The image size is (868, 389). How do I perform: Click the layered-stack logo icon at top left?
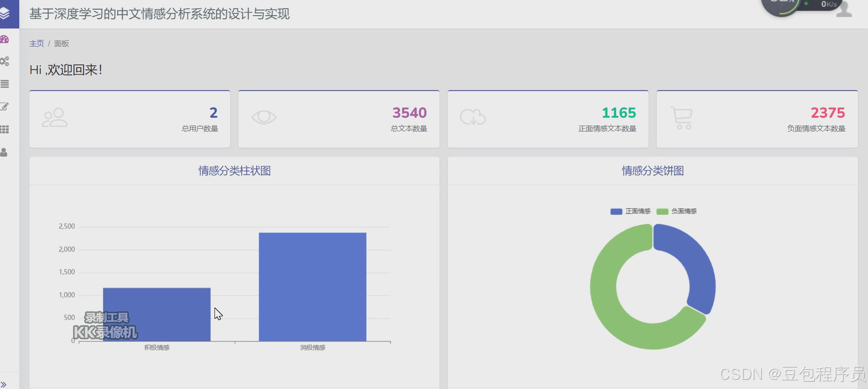tap(4, 13)
